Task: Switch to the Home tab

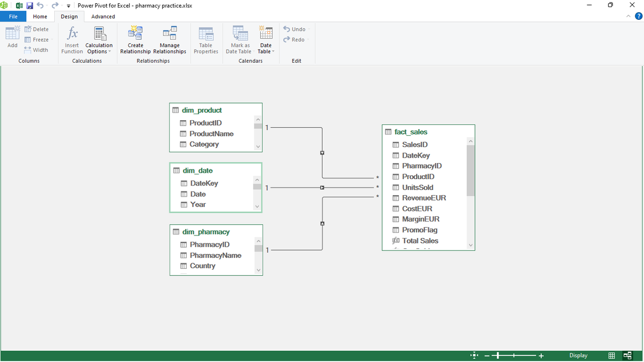Action: pyautogui.click(x=40, y=17)
